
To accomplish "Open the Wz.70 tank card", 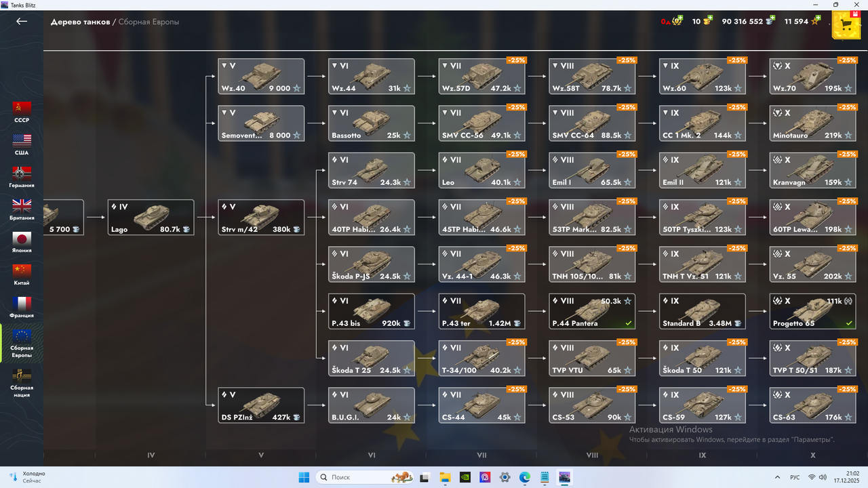I will [812, 77].
